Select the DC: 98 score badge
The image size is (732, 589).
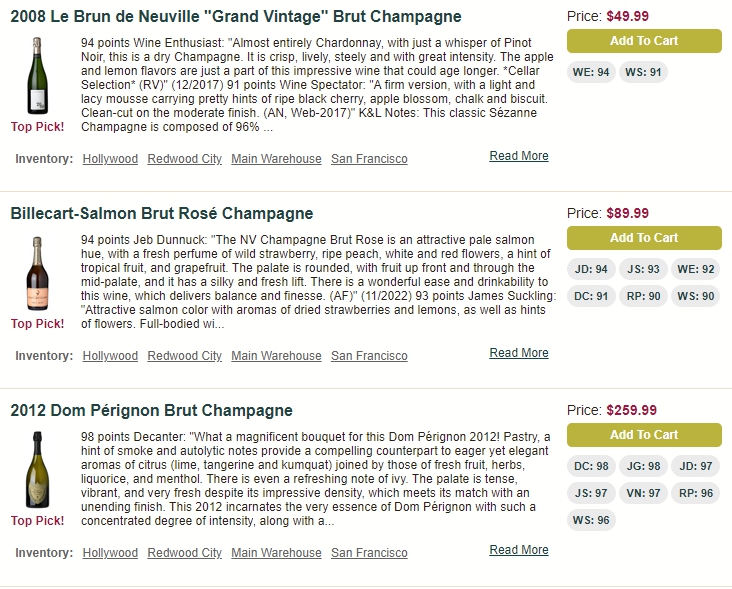[x=591, y=466]
